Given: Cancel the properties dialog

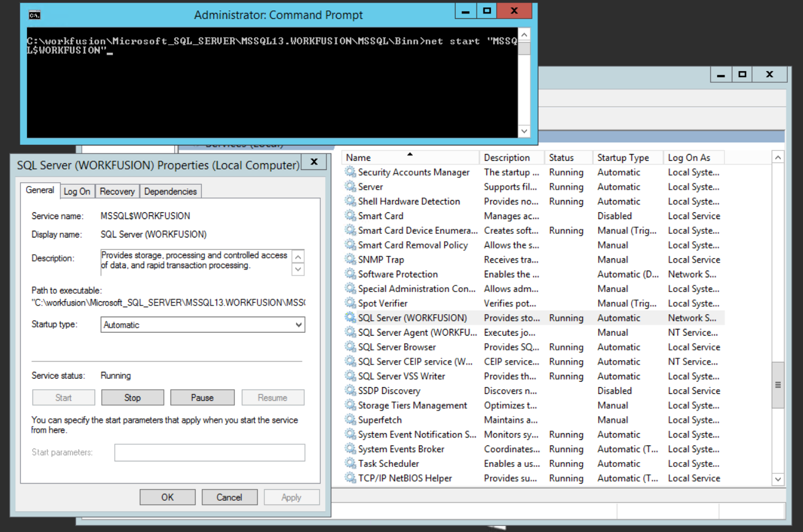Looking at the screenshot, I should (229, 498).
